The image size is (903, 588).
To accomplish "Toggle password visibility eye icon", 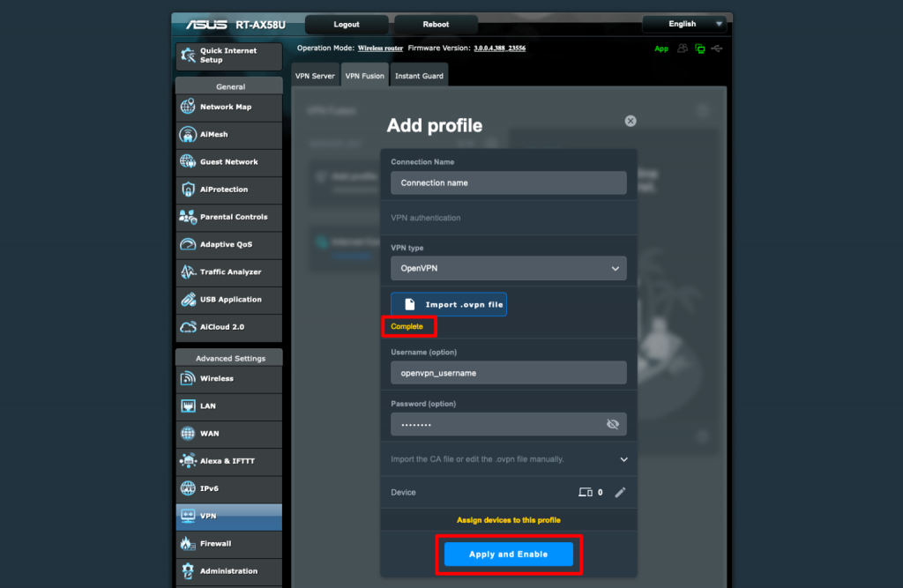I will click(x=613, y=424).
